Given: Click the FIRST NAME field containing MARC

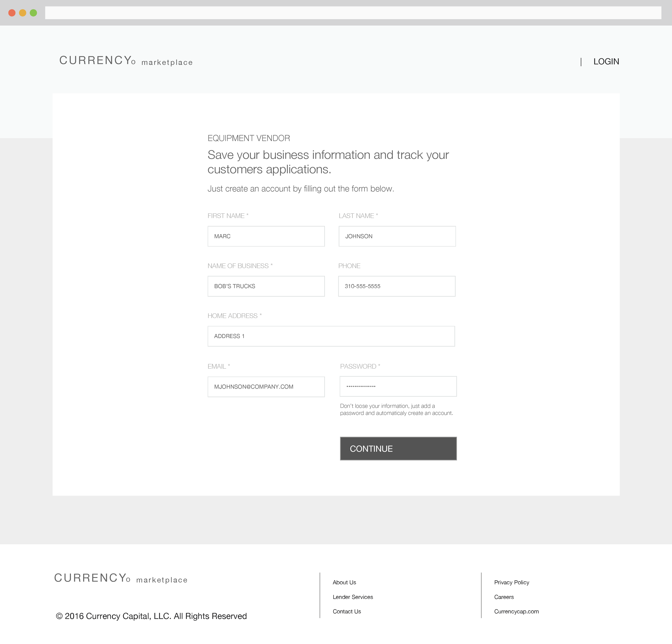Looking at the screenshot, I should click(x=266, y=236).
